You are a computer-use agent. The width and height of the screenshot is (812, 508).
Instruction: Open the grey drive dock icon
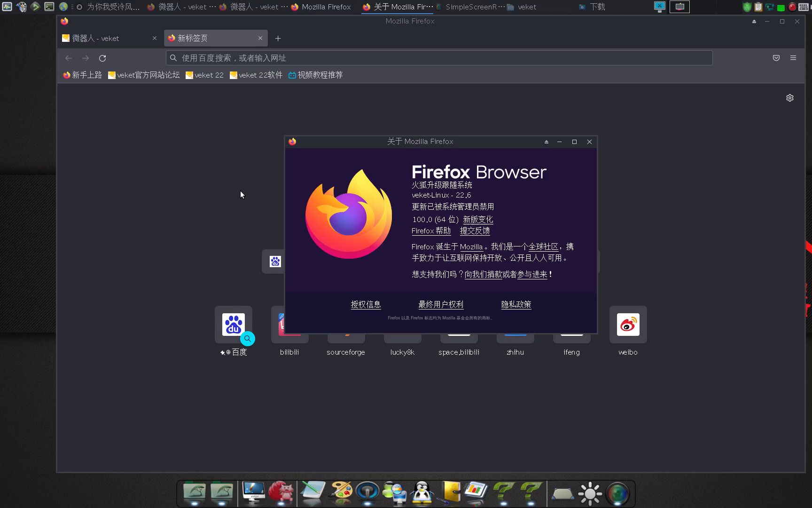pos(562,494)
